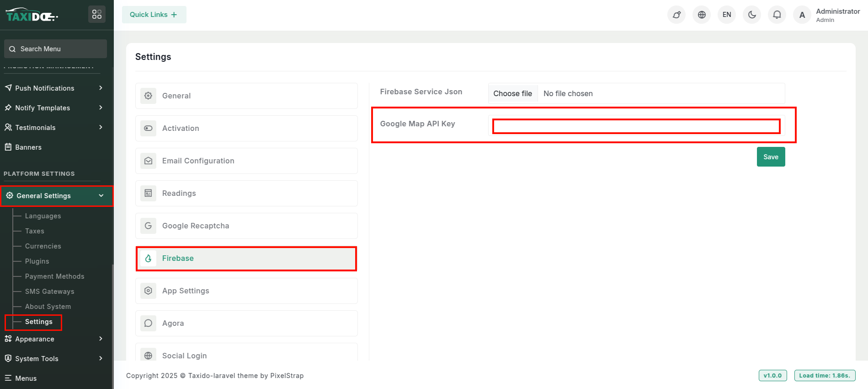Screen dimensions: 868x389
Task: Click the globe icon in header
Action: pos(702,15)
